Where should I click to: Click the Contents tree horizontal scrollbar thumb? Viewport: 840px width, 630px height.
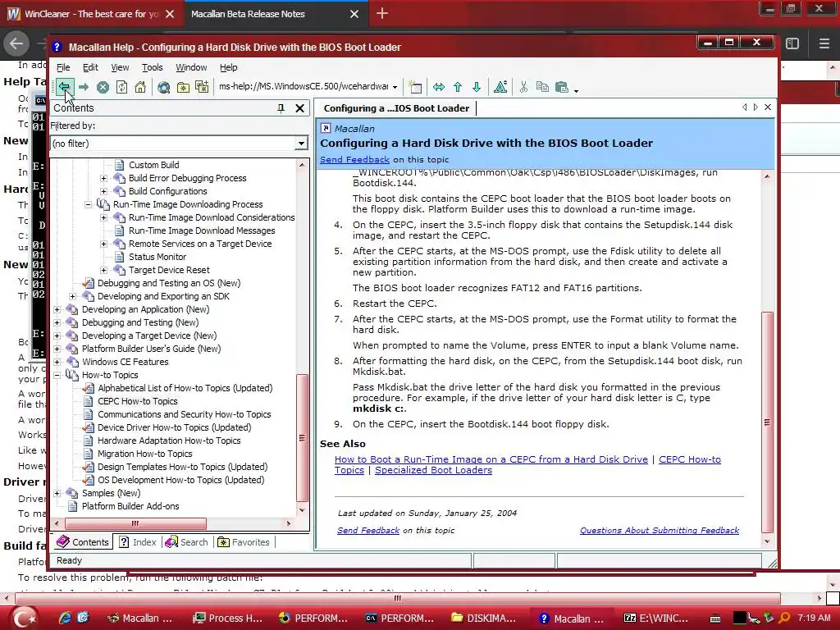coord(135,523)
